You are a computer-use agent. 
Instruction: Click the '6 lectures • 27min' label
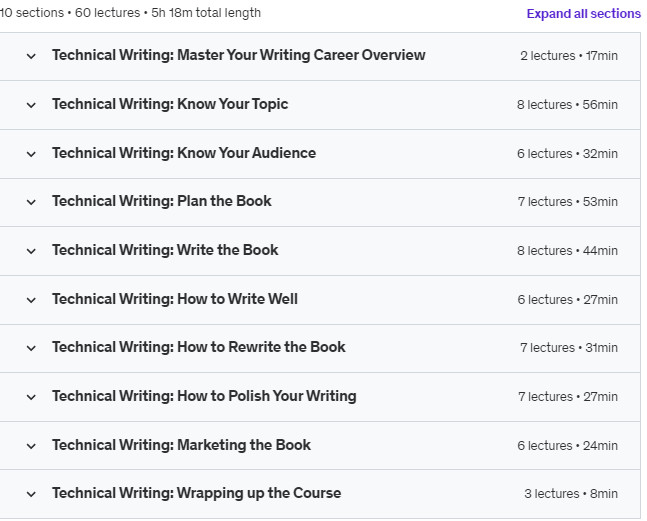[568, 300]
